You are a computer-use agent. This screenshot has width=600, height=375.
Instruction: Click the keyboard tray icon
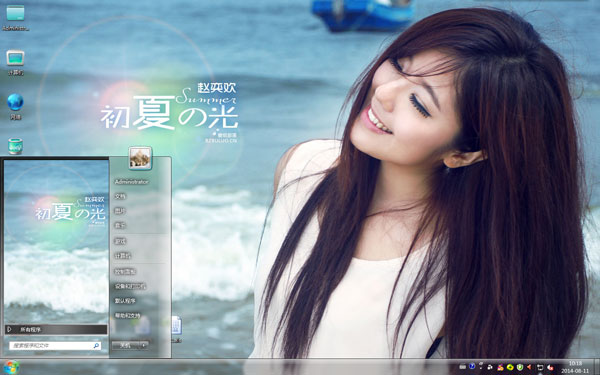(x=463, y=367)
